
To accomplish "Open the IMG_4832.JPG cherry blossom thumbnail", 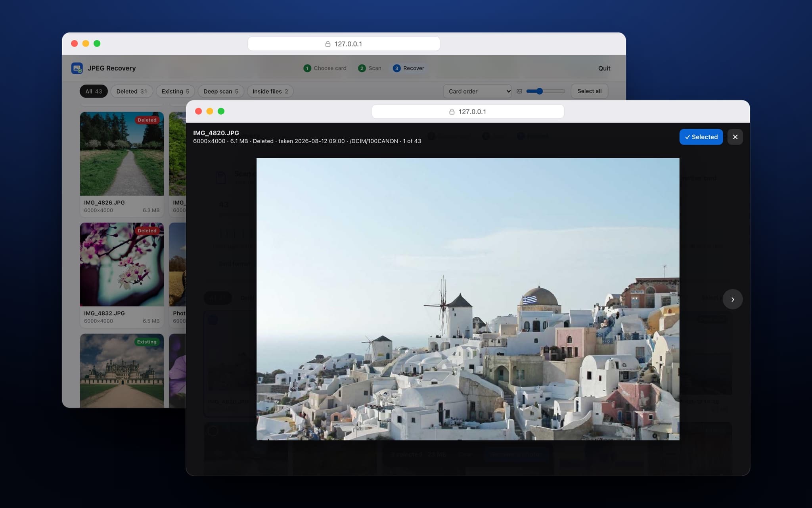I will (122, 264).
